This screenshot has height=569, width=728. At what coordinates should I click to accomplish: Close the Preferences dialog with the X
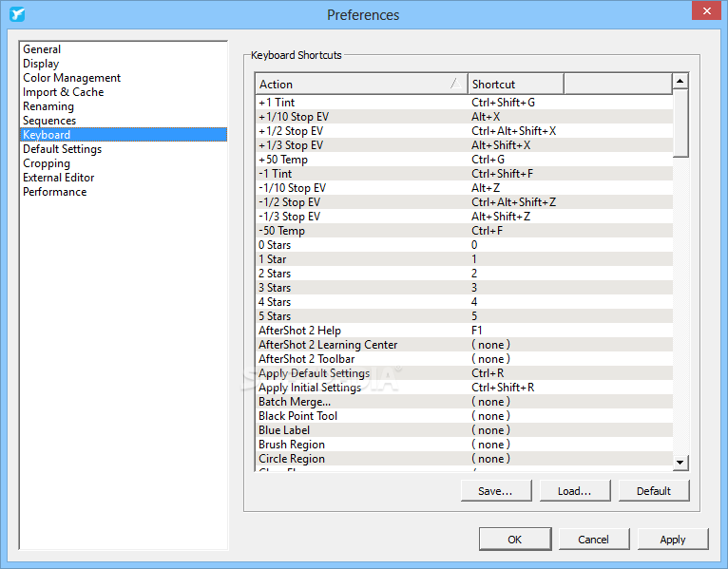click(706, 10)
